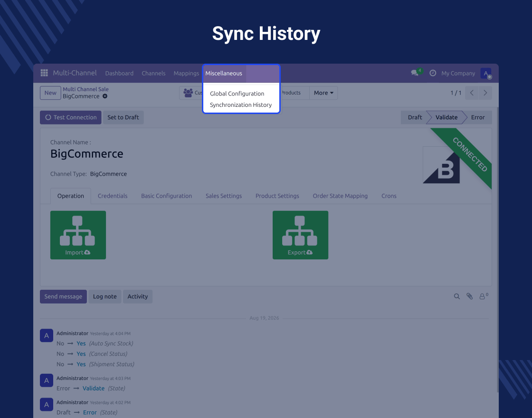
Task: Click the Multi Channel Sale breadcrumb link
Action: [85, 89]
